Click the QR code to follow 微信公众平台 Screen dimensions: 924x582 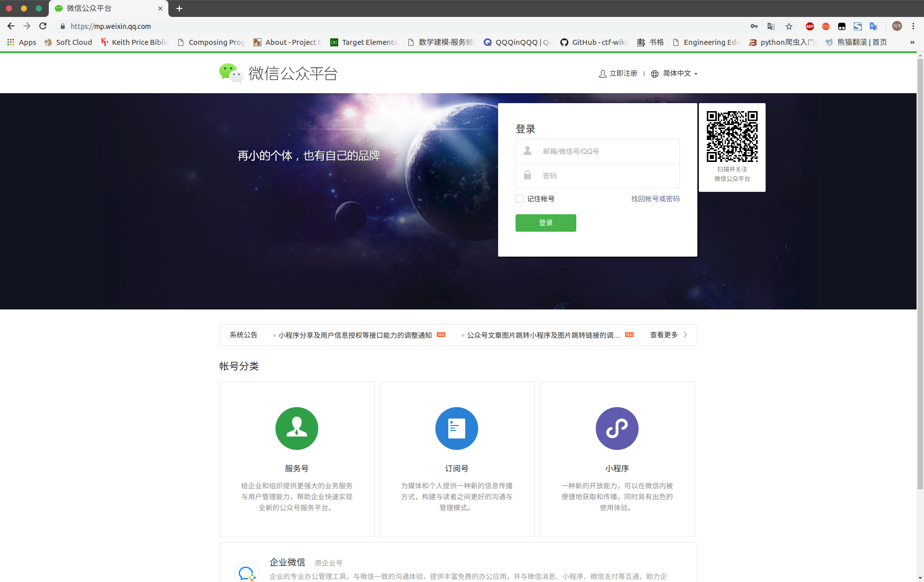pos(732,137)
